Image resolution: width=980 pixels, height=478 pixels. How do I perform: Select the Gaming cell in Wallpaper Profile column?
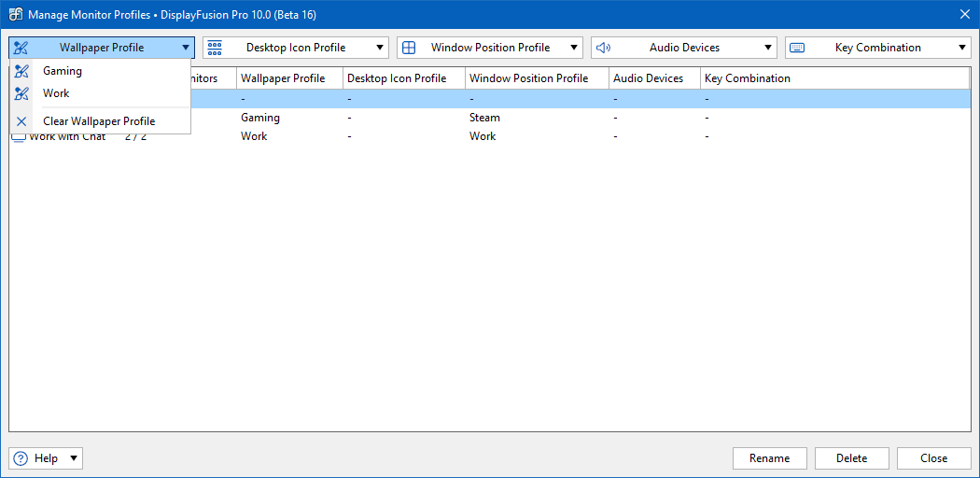pyautogui.click(x=260, y=118)
